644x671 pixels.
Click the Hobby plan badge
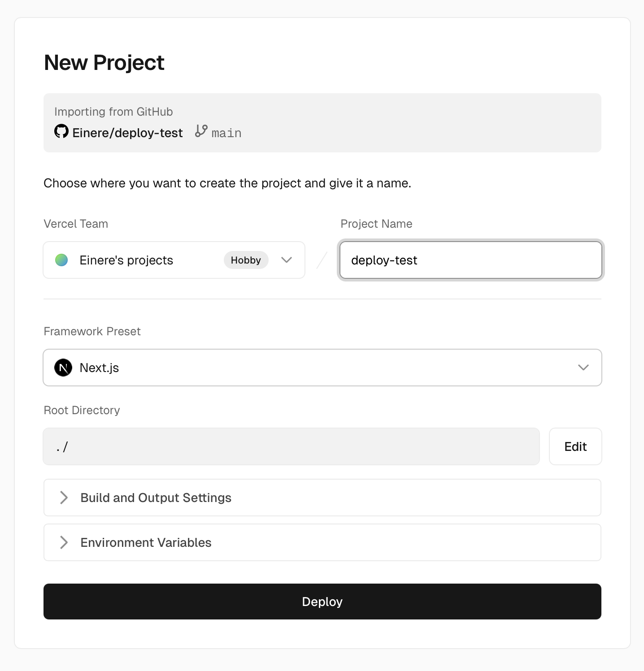[246, 260]
